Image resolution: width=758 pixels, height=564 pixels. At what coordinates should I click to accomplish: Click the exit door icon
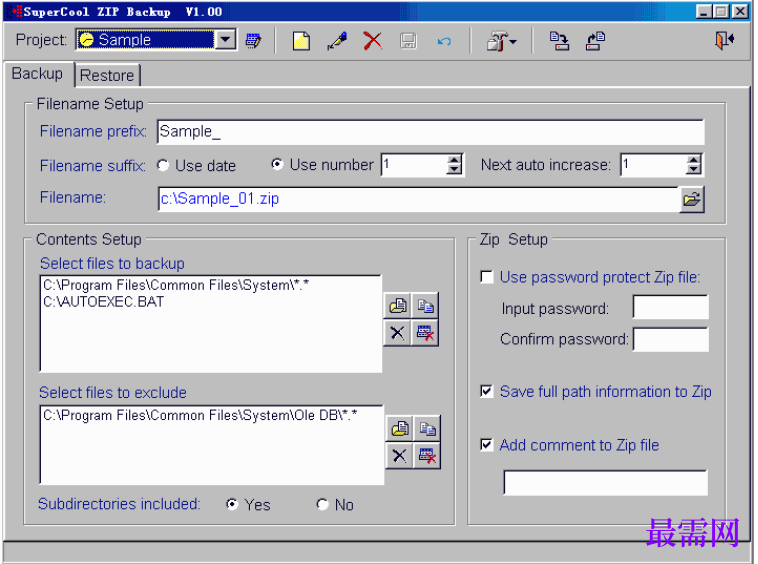(724, 40)
